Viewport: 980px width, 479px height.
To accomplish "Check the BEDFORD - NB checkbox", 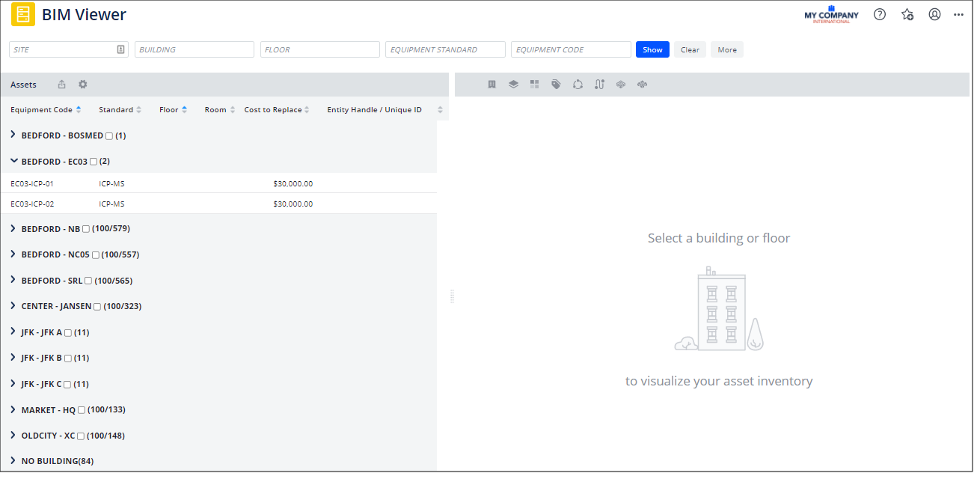I will pos(86,229).
